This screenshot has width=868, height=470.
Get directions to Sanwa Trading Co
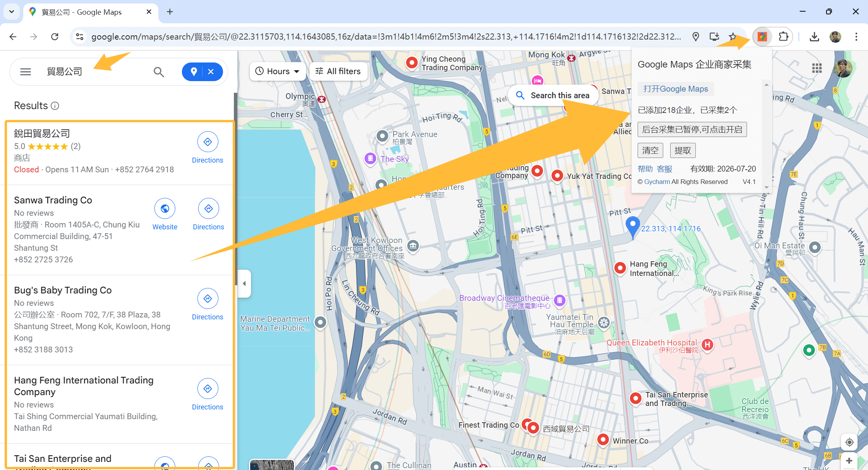coord(208,215)
